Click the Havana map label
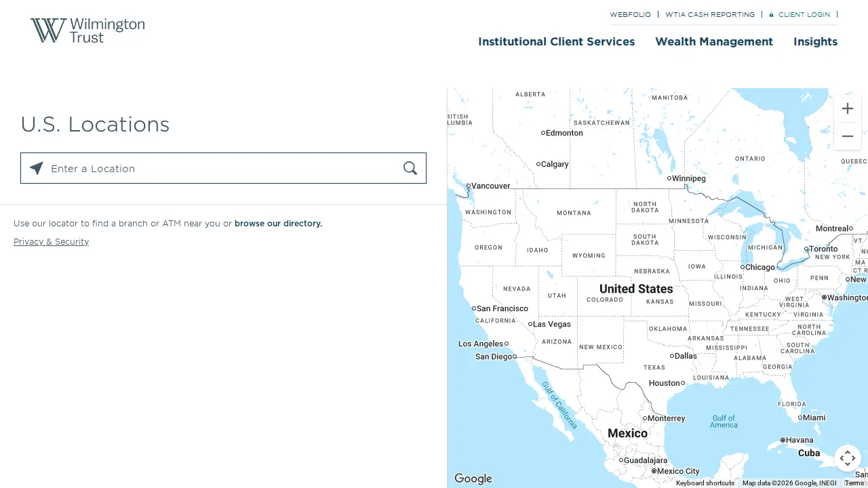The height and width of the screenshot is (488, 868). [x=800, y=440]
